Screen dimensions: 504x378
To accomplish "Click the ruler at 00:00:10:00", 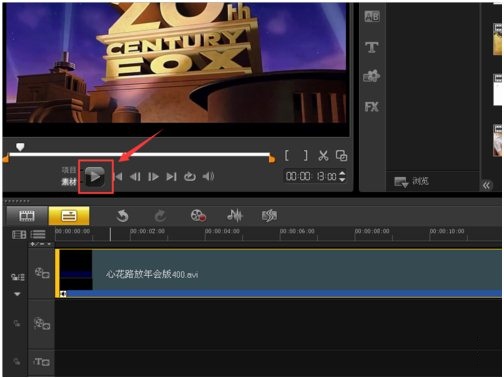I will [x=447, y=231].
